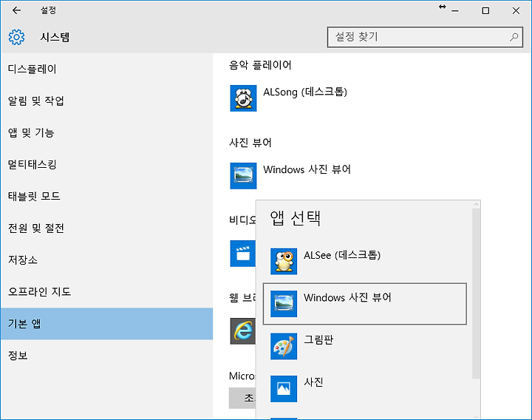Choose ALSee (데스크톱) icon in app list
Image resolution: width=532 pixels, height=420 pixels.
284,261
